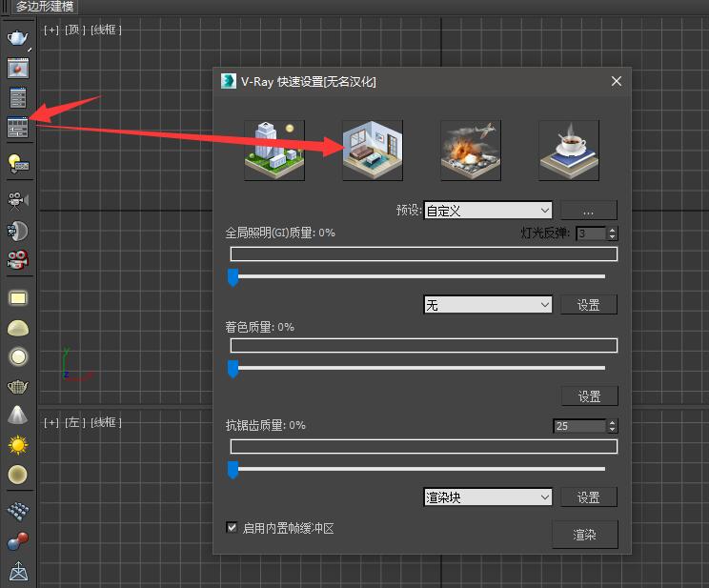Select the coffee cup studio preset
The height and width of the screenshot is (588, 709).
[x=569, y=151]
